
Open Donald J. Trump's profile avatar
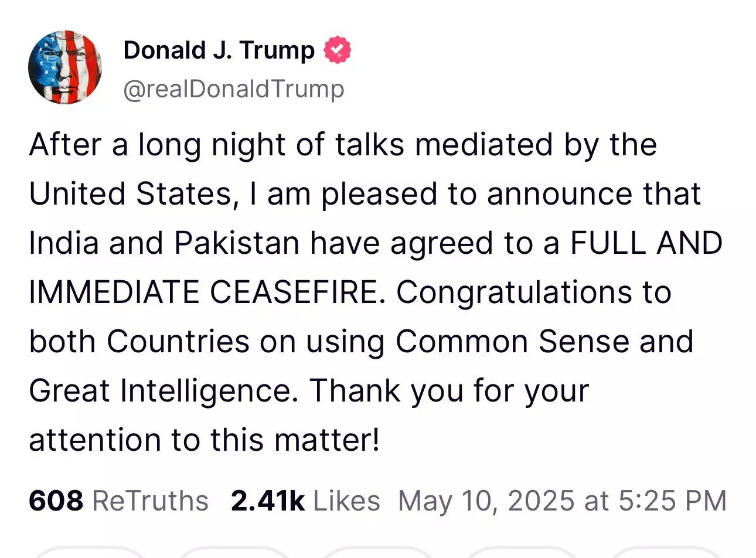[65, 67]
